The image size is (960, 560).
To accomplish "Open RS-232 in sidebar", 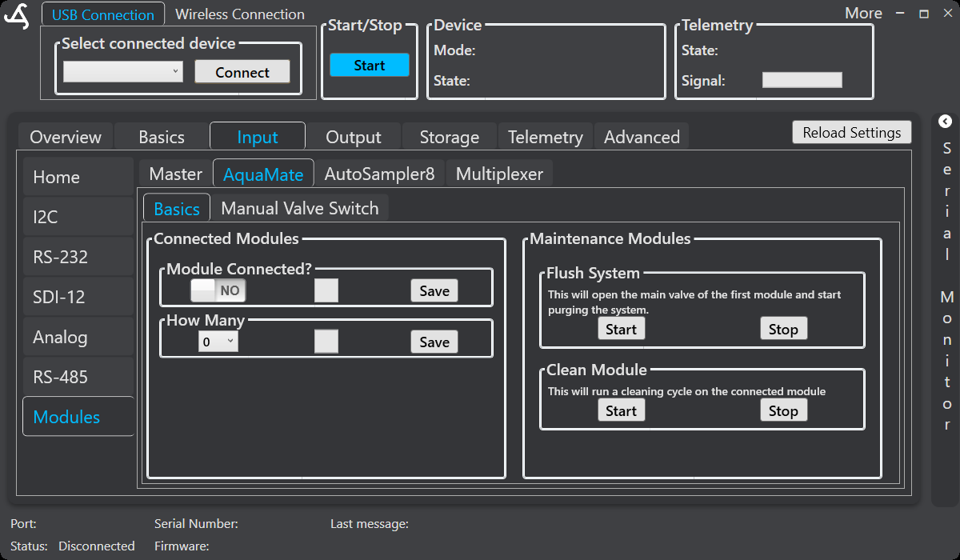I will [78, 257].
